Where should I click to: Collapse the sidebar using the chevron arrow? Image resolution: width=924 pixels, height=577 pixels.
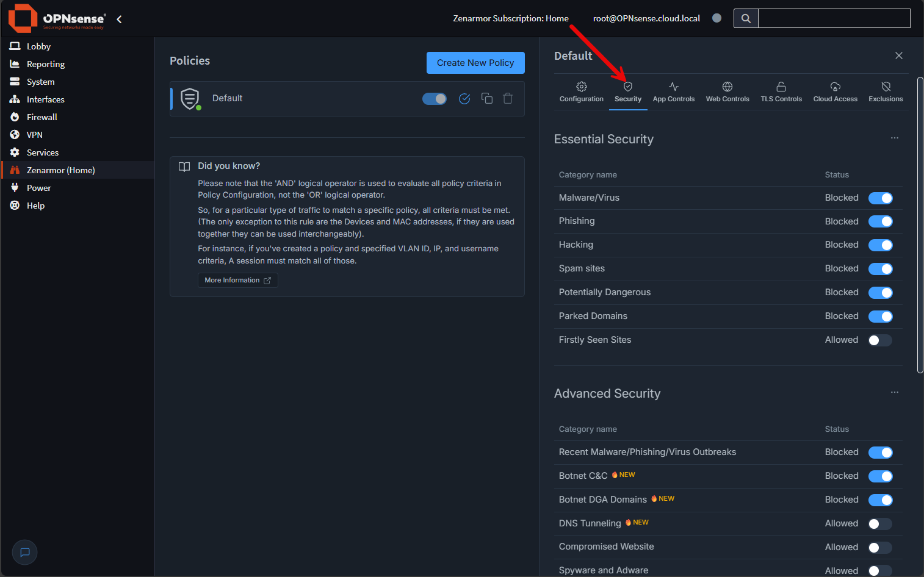[118, 19]
